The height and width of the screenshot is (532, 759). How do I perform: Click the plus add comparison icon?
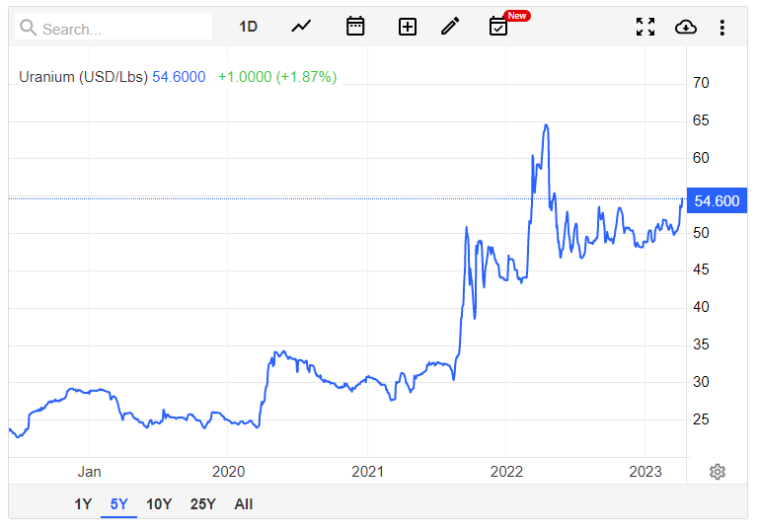pos(407,27)
